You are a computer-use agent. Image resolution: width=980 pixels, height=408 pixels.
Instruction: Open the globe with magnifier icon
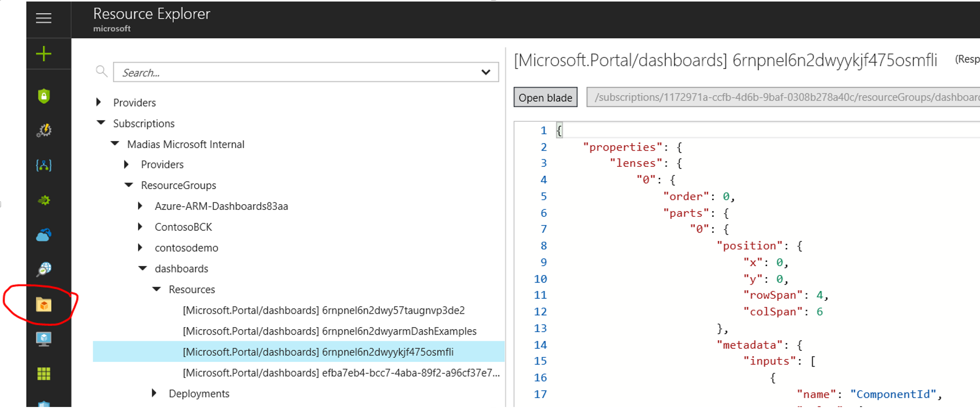(44, 269)
